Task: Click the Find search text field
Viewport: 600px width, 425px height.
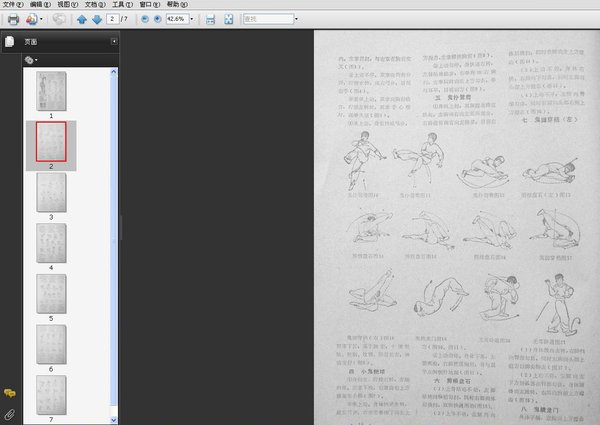Action: (268, 19)
